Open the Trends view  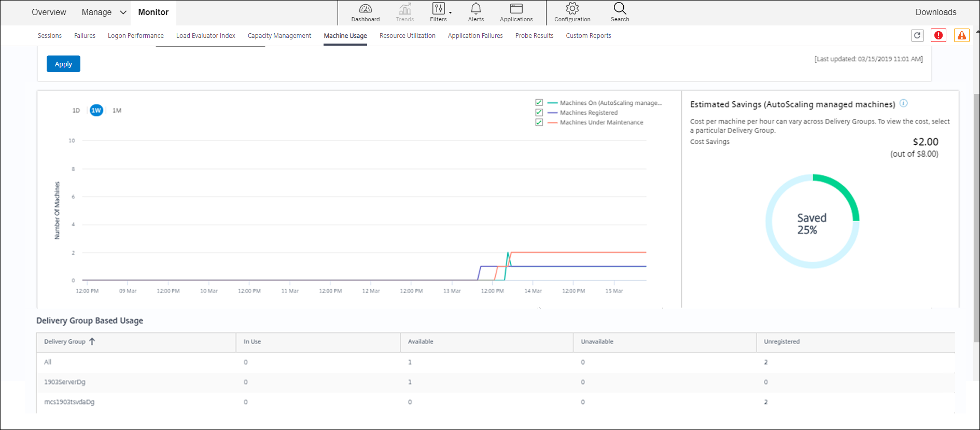click(x=404, y=12)
